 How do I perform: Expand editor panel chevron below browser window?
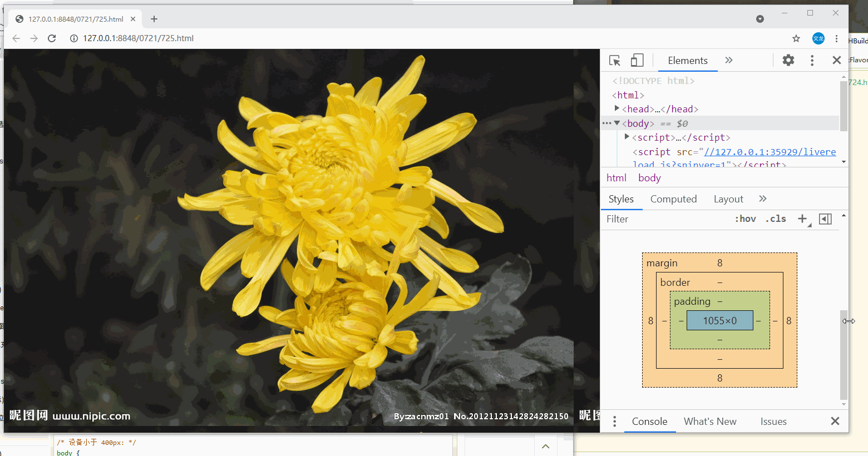tap(546, 446)
